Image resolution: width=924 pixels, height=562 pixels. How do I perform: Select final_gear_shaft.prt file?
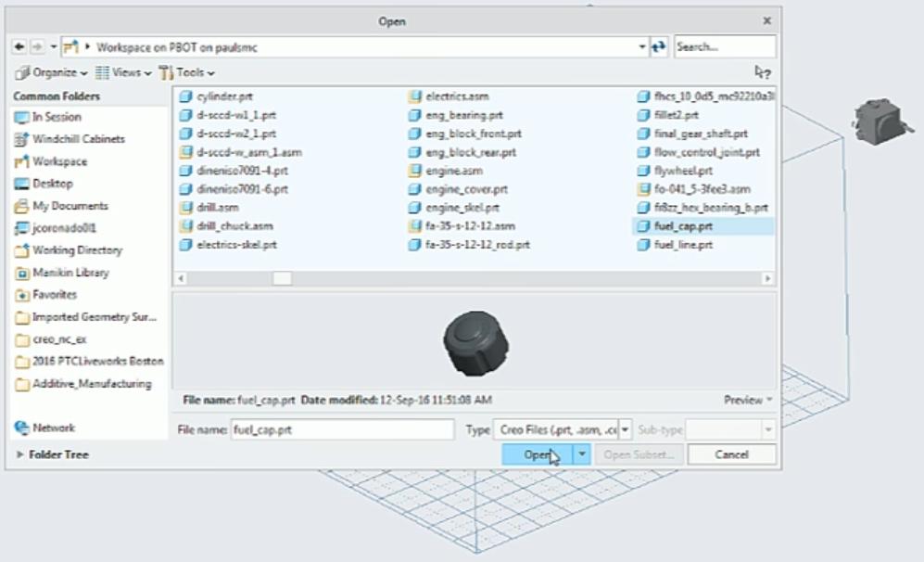692,134
